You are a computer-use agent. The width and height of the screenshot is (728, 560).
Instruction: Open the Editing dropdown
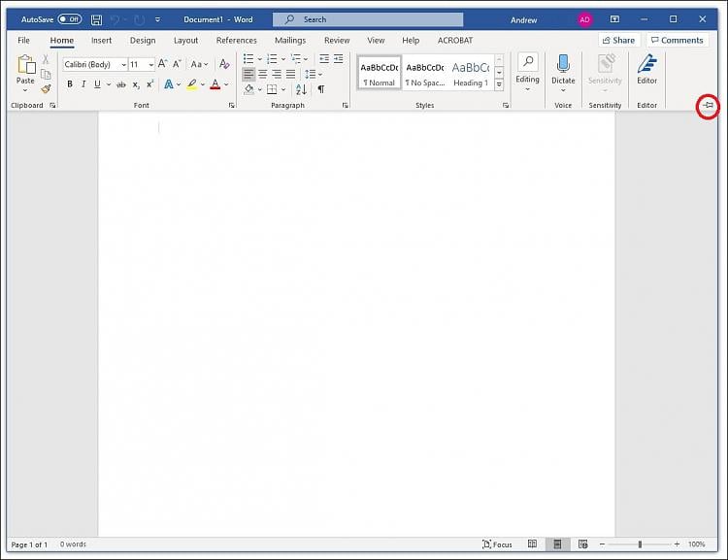coord(527,72)
